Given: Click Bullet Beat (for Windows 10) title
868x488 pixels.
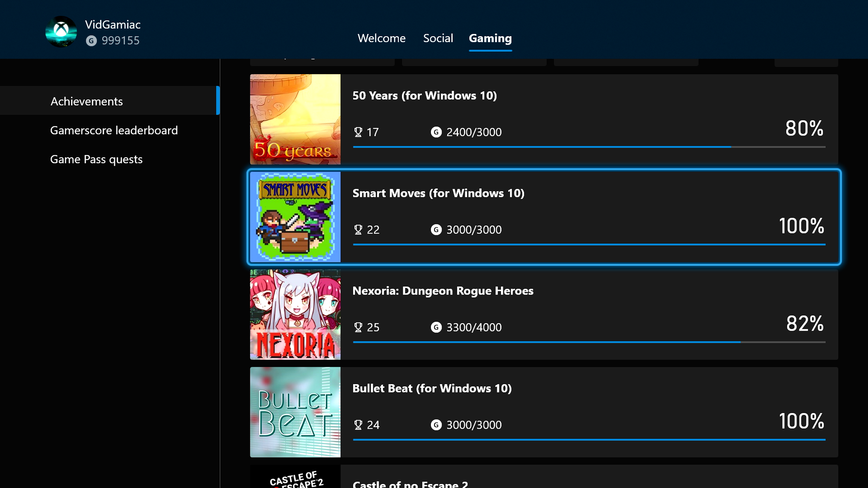Looking at the screenshot, I should tap(432, 388).
